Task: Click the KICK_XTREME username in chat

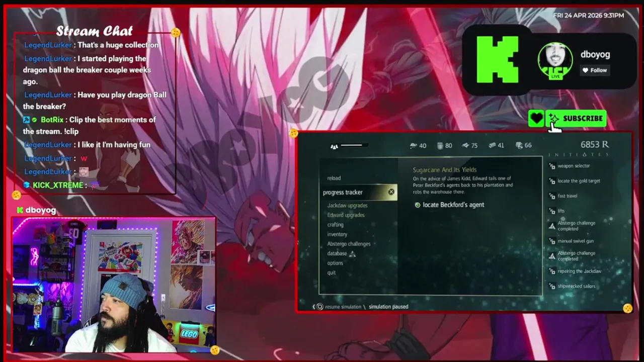Action: click(x=58, y=185)
